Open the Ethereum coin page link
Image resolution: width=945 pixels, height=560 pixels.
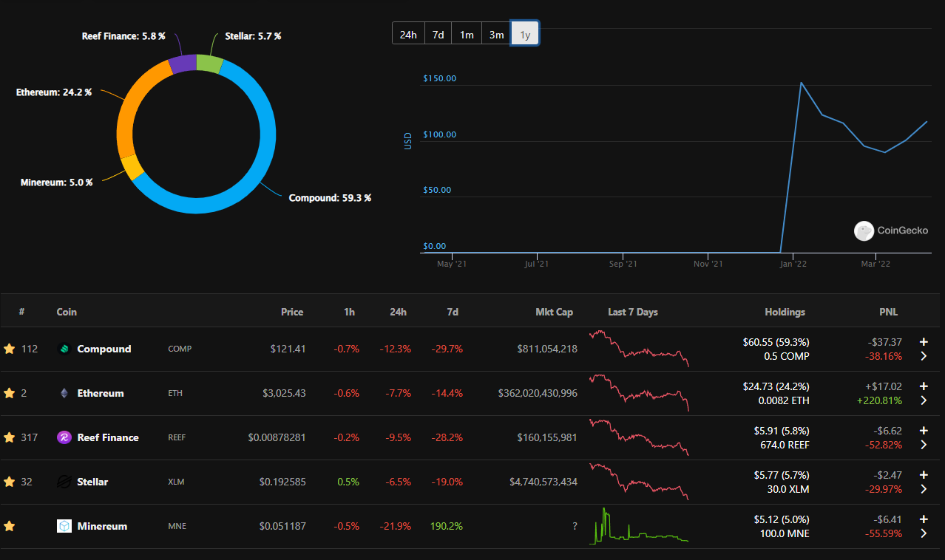coord(101,393)
